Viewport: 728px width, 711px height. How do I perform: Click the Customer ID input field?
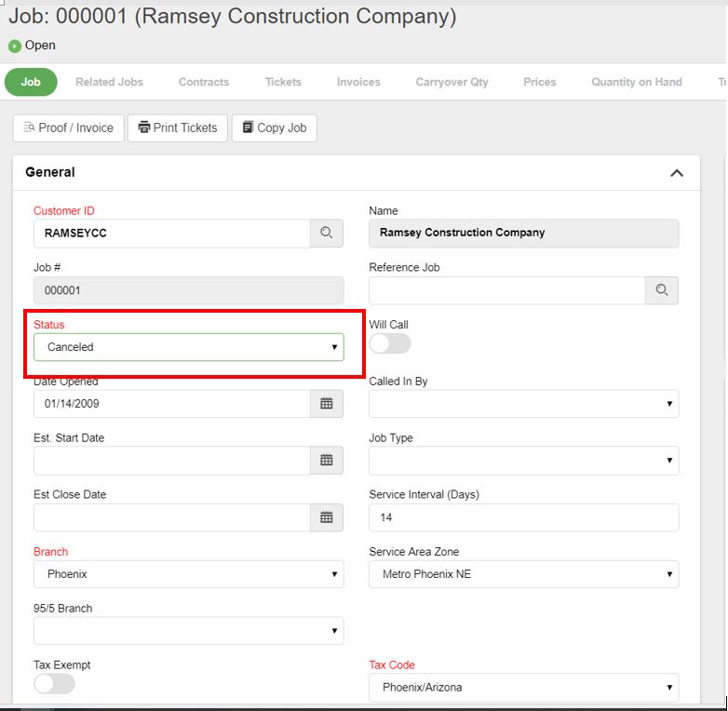pos(172,233)
